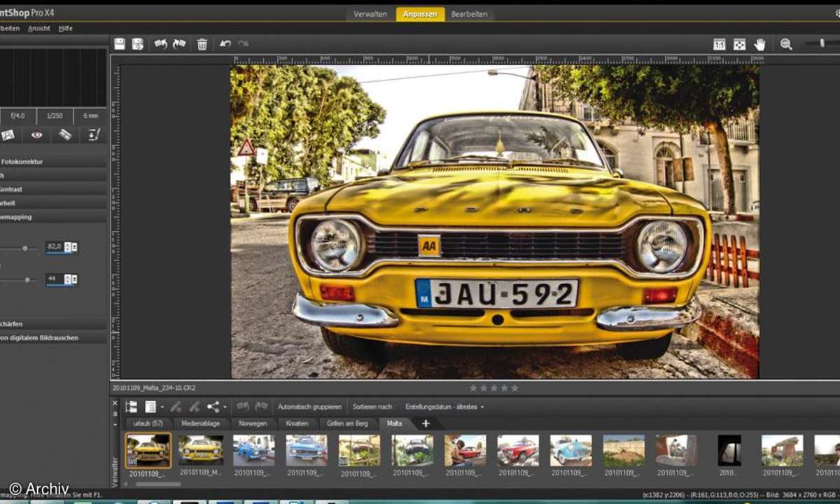This screenshot has height=504, width=840.
Task: Click the organizer list view icon
Action: tap(150, 407)
